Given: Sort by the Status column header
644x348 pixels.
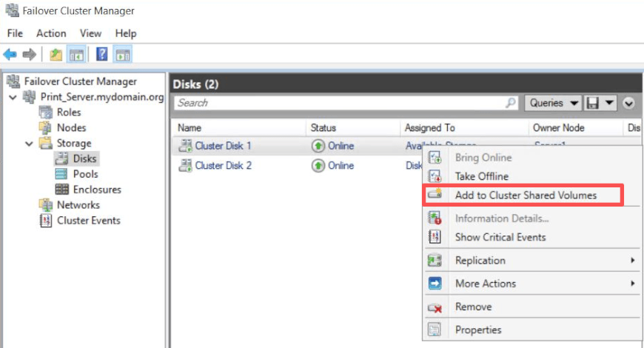Looking at the screenshot, I should click(x=323, y=128).
